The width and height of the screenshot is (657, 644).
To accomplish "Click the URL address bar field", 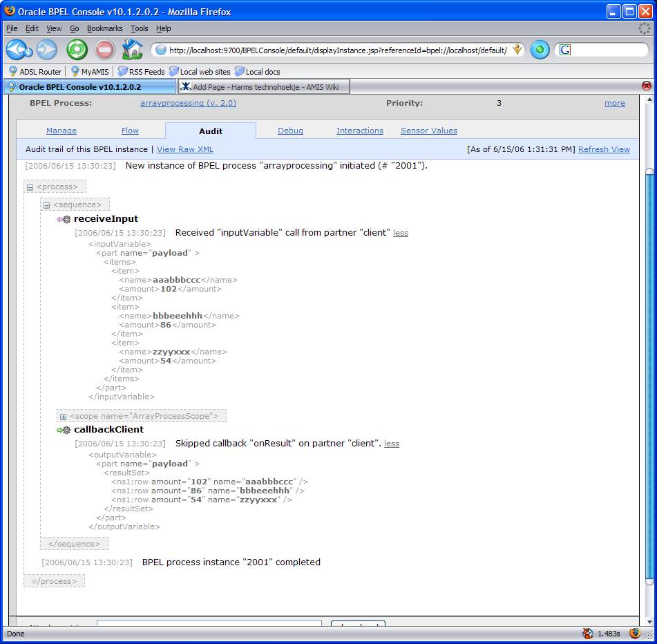I will click(339, 50).
